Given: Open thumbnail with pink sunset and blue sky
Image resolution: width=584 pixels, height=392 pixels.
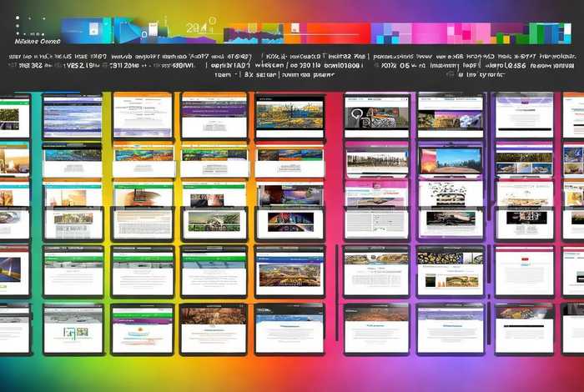Looking at the screenshot, I should 451,159.
